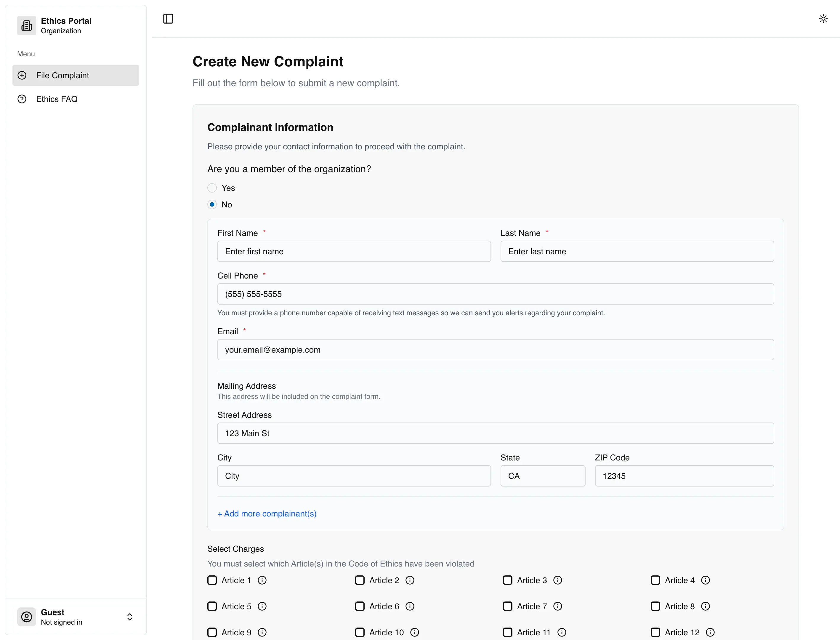View info for Article 7

[557, 606]
